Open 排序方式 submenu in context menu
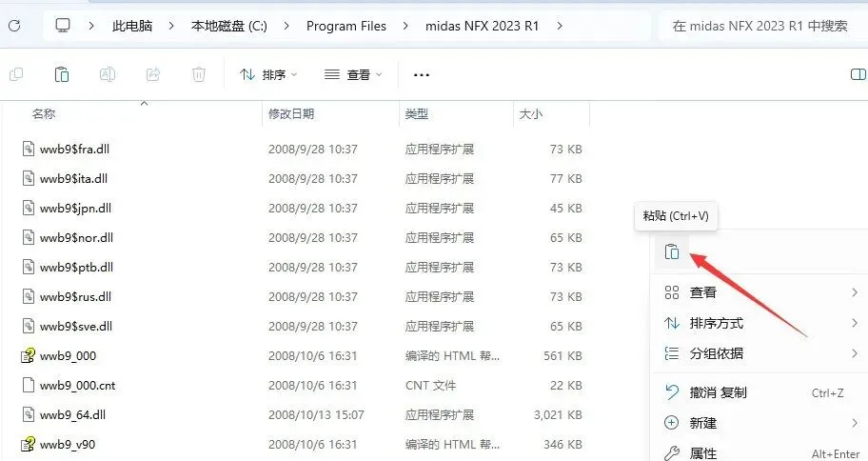The image size is (868, 461). point(760,323)
